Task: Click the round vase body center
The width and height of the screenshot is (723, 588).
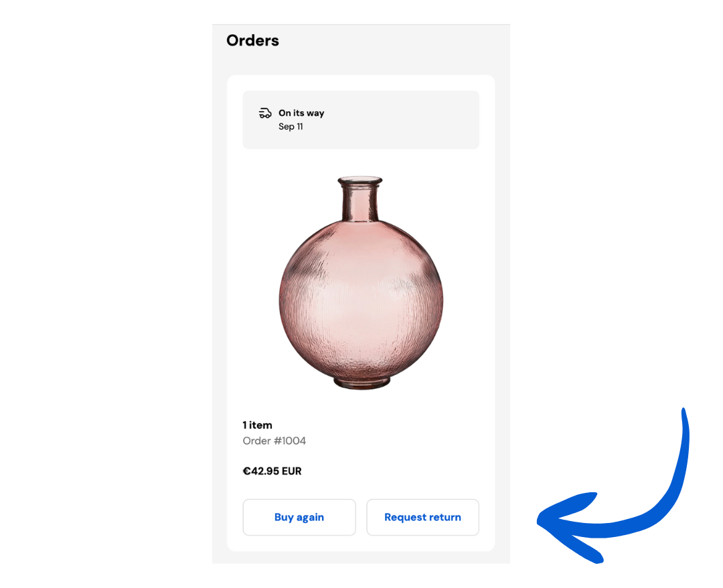Action: pyautogui.click(x=361, y=300)
